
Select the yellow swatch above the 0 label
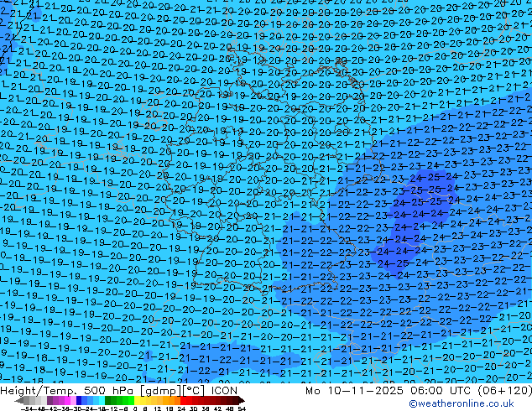137,400
